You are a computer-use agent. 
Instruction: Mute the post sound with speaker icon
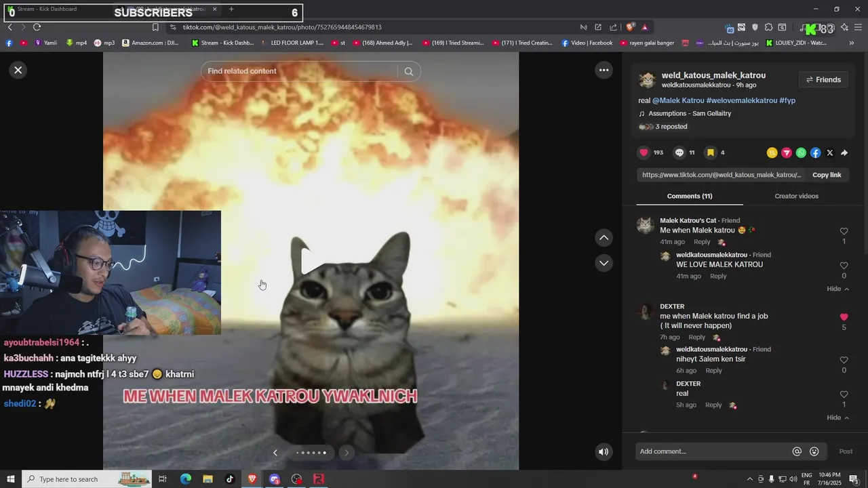point(604,452)
